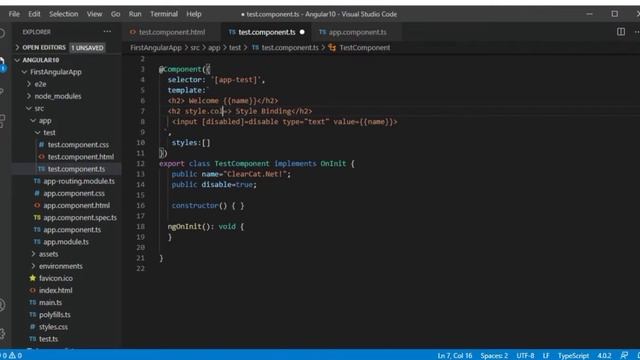640x360 pixels.
Task: Open the Edit menu
Action: pos(34,14)
